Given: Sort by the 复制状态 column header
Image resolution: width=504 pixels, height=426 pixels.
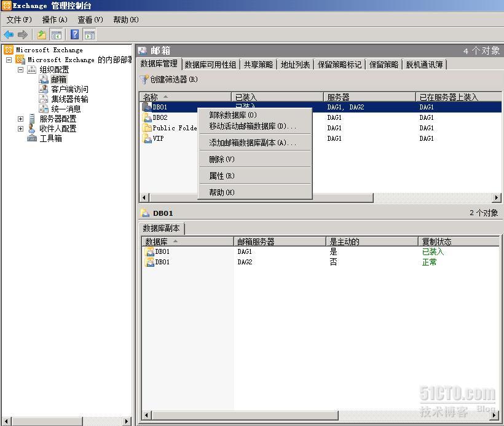Looking at the screenshot, I should (459, 242).
